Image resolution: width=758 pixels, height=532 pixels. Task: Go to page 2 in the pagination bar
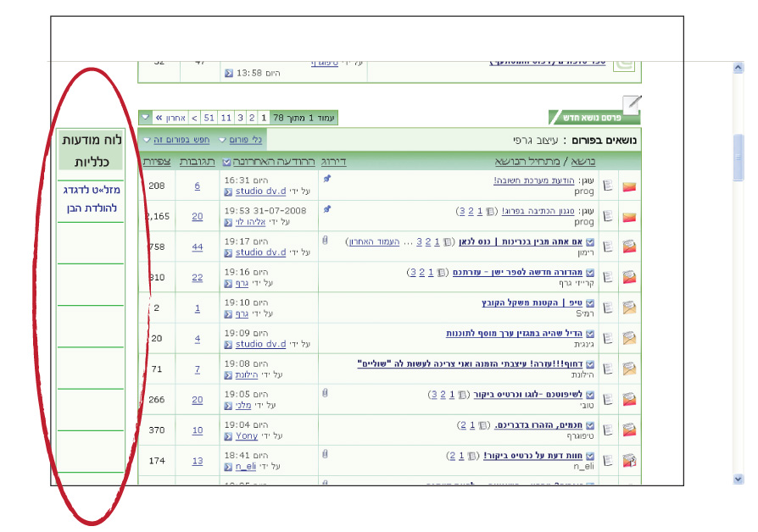[251, 118]
